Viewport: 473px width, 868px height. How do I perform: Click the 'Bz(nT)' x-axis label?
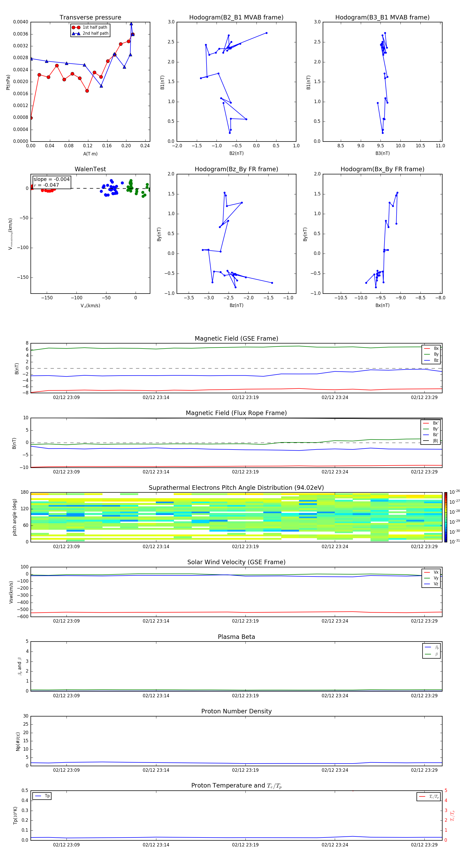click(236, 305)
